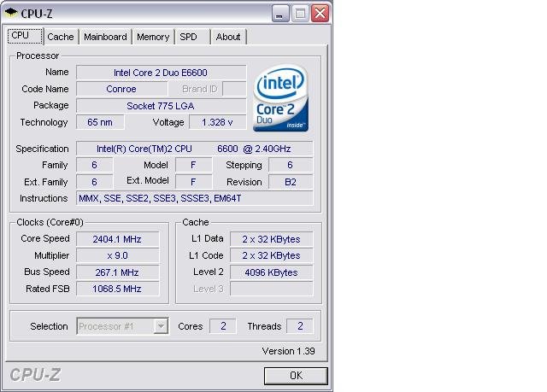Expand the Processor #1 selection dropdown
Viewport: 547px width, 392px height.
[x=161, y=326]
